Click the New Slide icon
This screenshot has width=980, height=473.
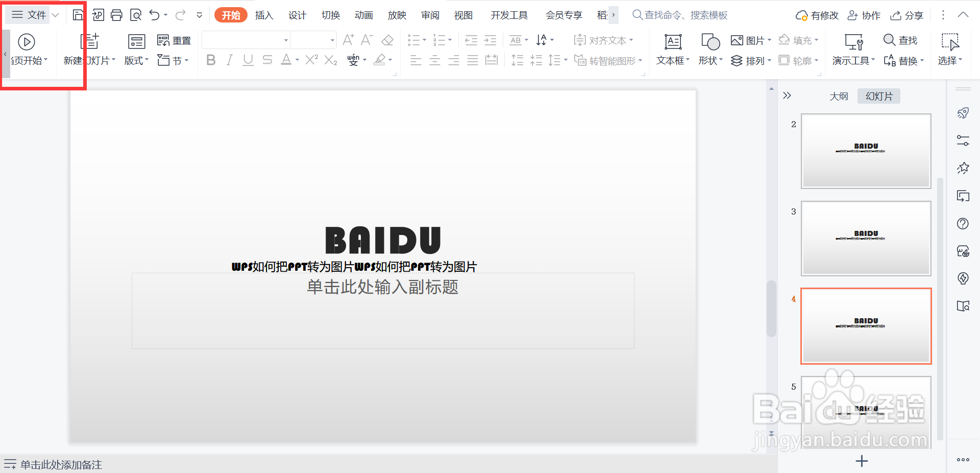[x=90, y=41]
